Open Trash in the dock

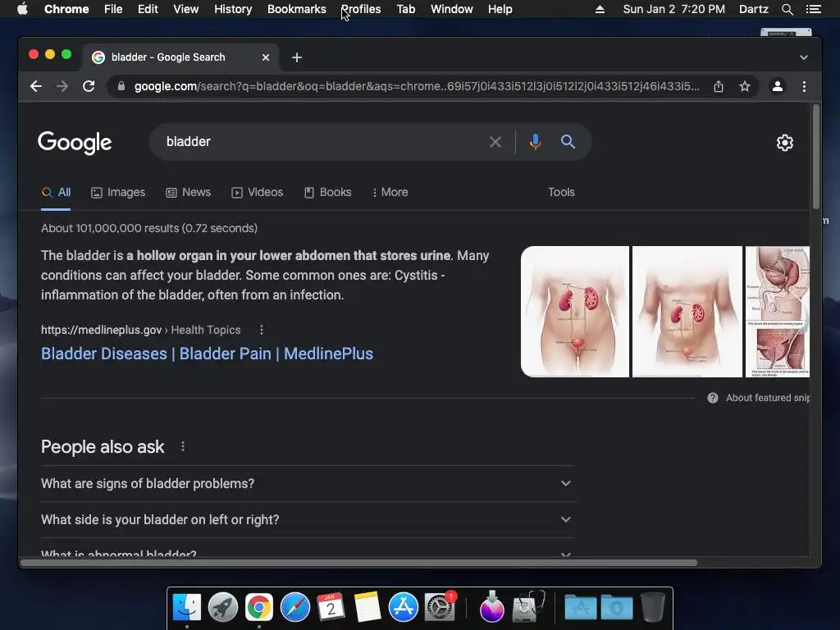(652, 608)
